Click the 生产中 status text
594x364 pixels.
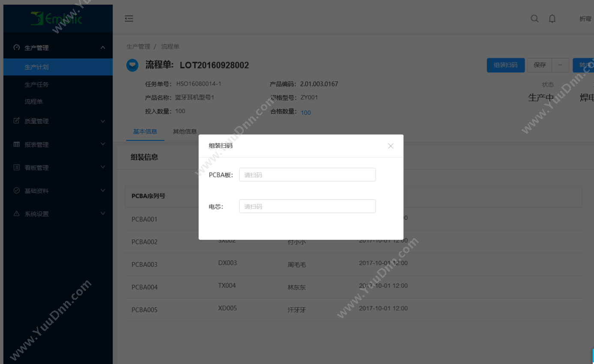(x=541, y=98)
